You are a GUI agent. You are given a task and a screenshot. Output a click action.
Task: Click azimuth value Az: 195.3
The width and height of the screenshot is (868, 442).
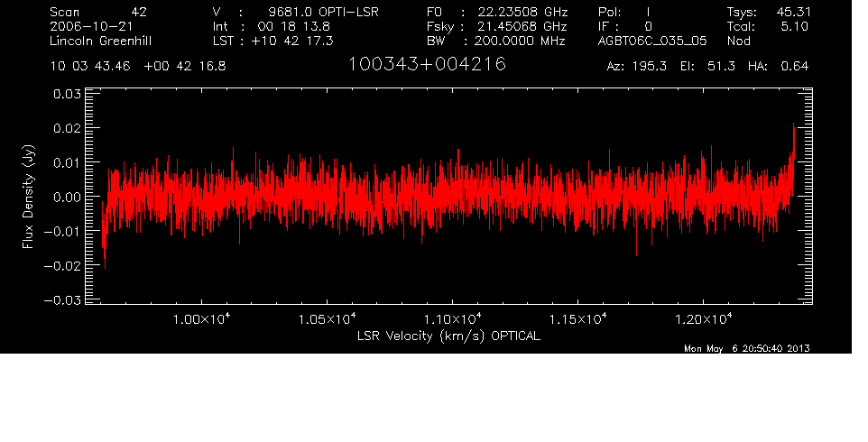coord(637,67)
